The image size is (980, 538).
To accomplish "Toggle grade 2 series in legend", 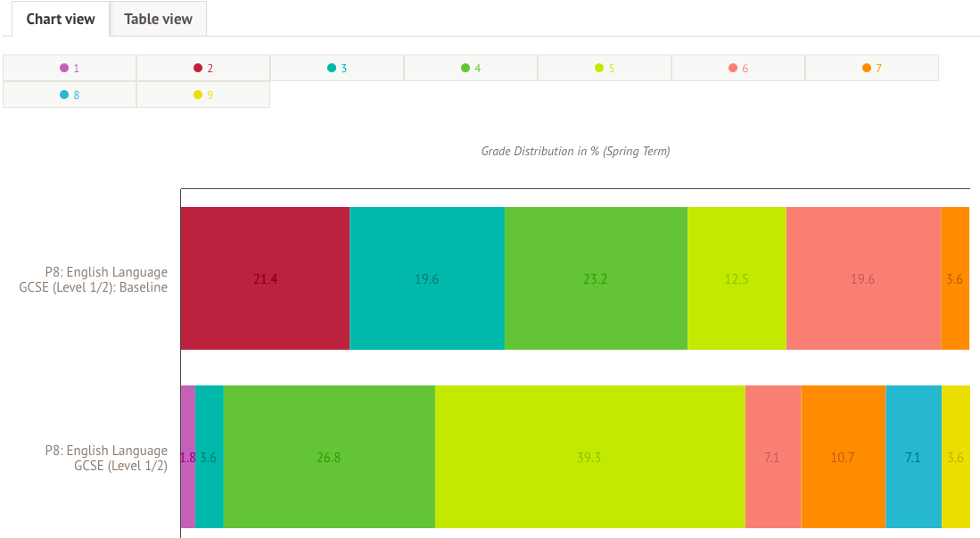I will pos(203,68).
